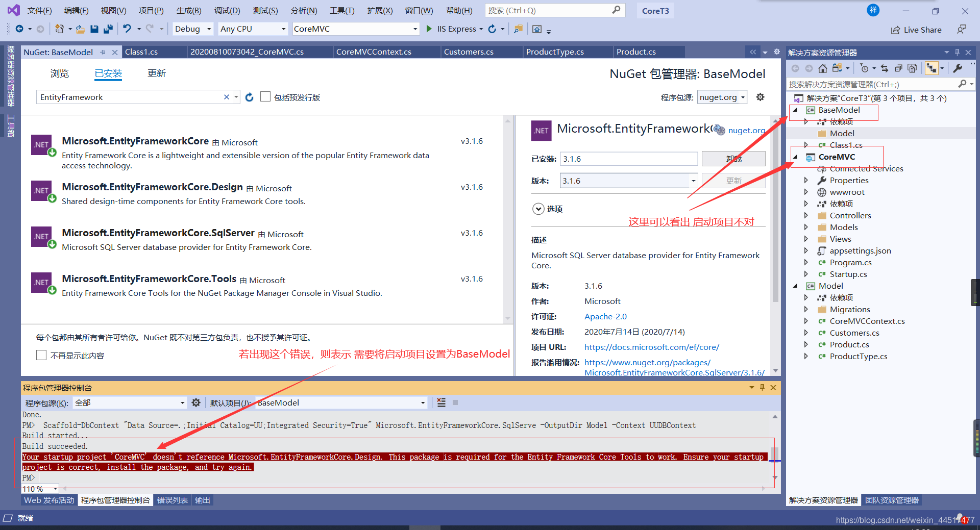This screenshot has height=530, width=980.
Task: Collapse the CoreMVC project node
Action: point(795,157)
